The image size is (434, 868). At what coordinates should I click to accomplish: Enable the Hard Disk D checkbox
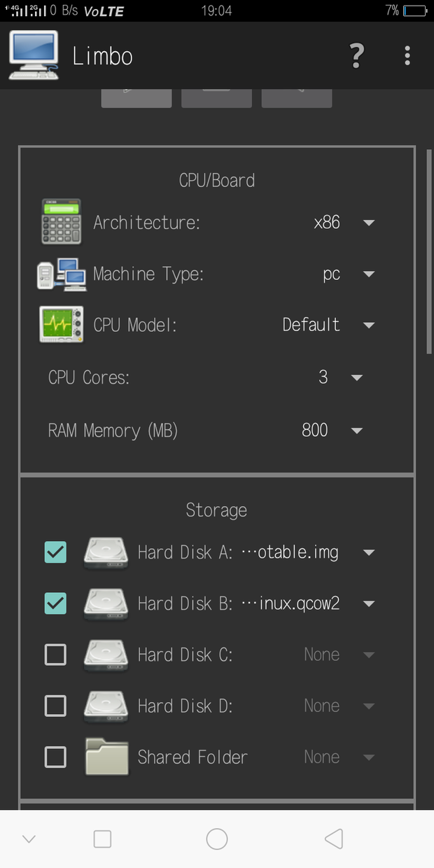55,706
